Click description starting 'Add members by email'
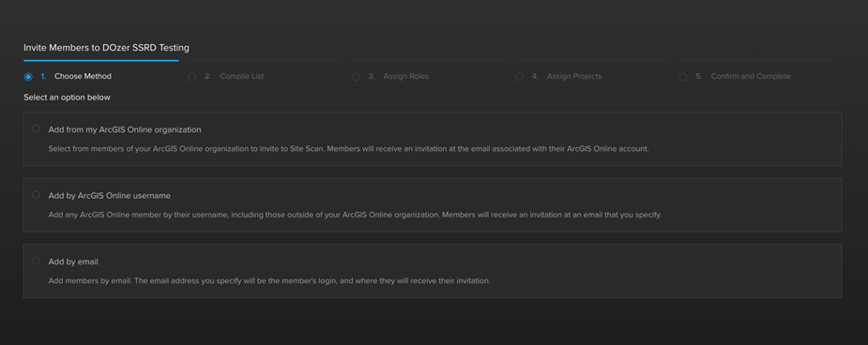The image size is (868, 345). (x=269, y=281)
